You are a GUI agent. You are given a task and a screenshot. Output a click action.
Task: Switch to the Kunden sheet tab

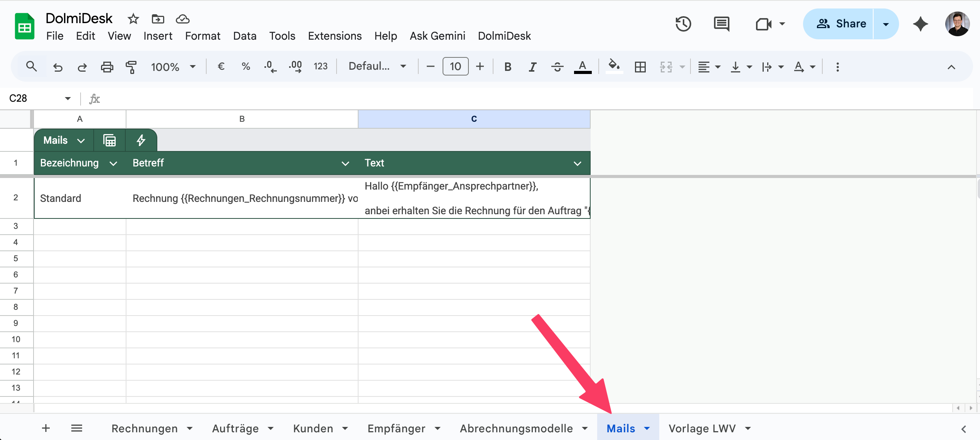tap(313, 428)
